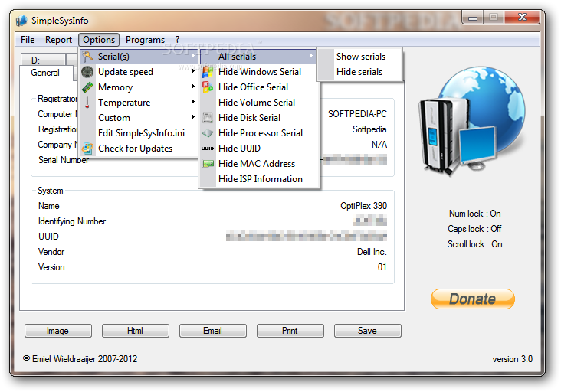This screenshot has height=392, width=561.
Task: Click the SimpleSysInfo title bar icon
Action: tap(21, 21)
